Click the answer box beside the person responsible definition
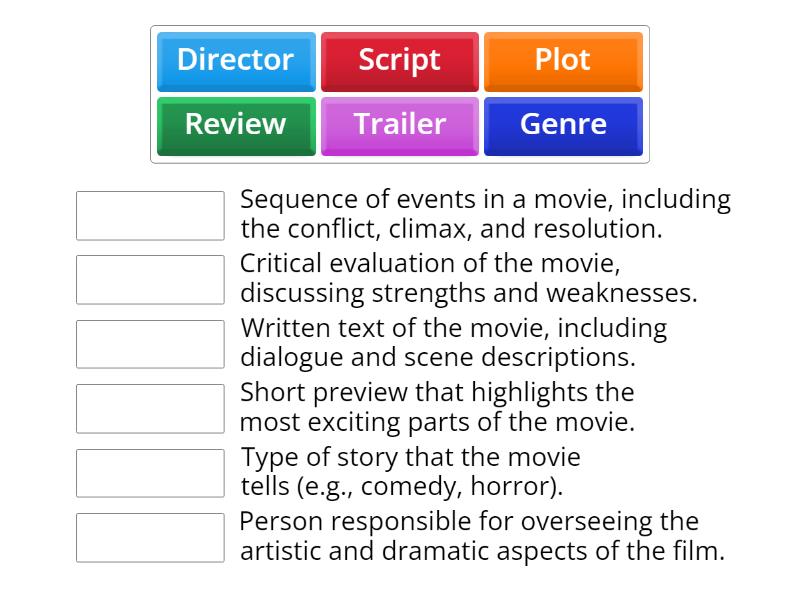Viewport: 800px width, 600px height. click(149, 537)
